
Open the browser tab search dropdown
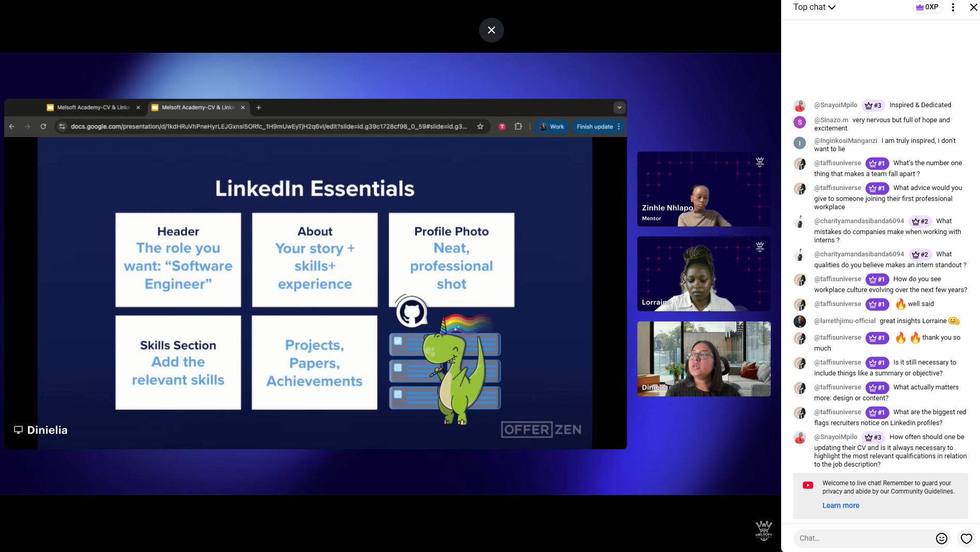619,108
